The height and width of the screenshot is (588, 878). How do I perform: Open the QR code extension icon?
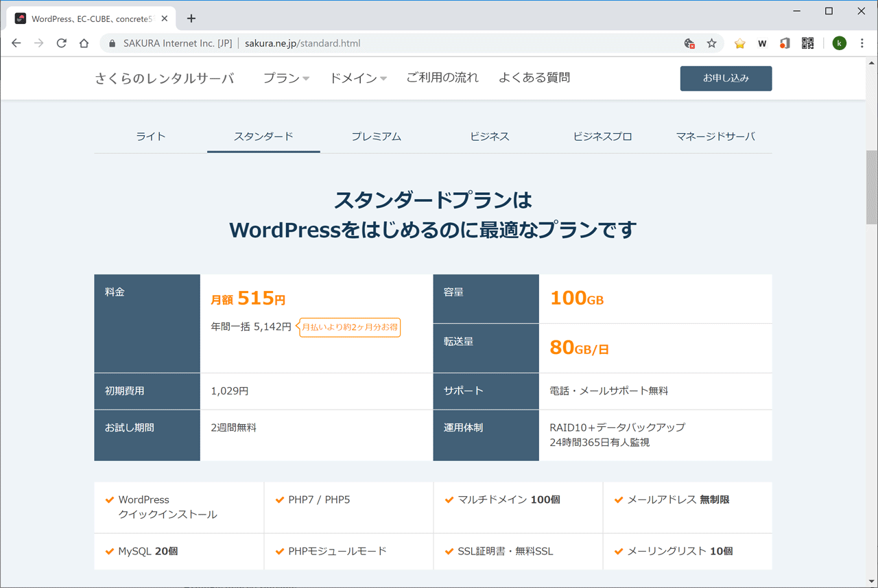(807, 43)
